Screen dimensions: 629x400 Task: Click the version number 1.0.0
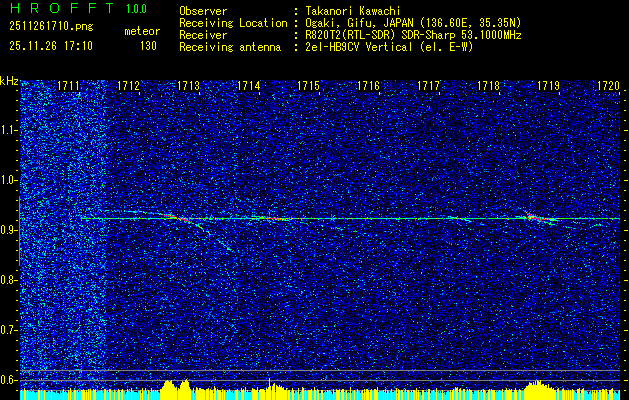136,9
